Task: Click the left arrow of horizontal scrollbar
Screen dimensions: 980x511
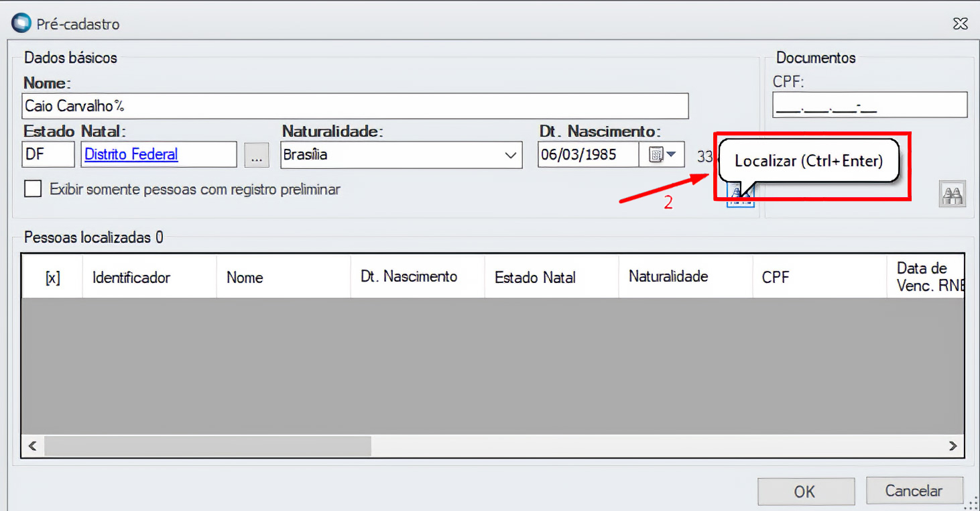Action: click(x=32, y=445)
